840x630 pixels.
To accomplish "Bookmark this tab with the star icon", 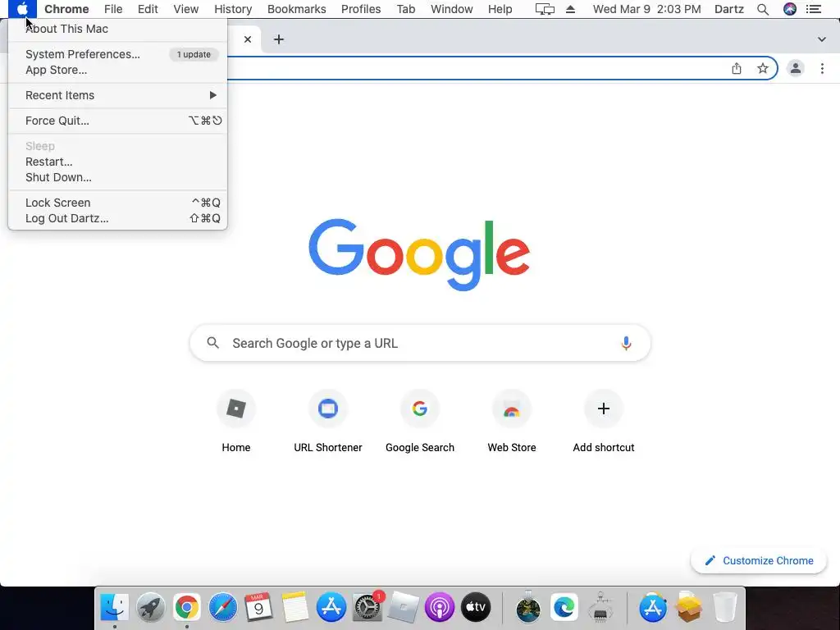I will pyautogui.click(x=762, y=69).
